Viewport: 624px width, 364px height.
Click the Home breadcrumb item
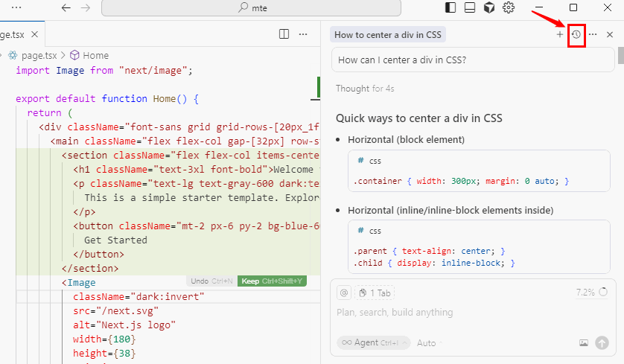[95, 55]
